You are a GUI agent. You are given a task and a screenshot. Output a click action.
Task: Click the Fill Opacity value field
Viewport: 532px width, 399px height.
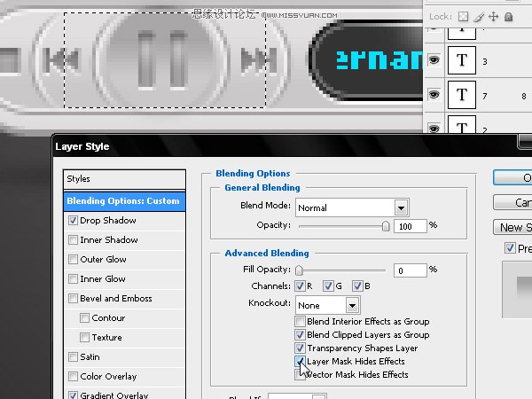411,270
